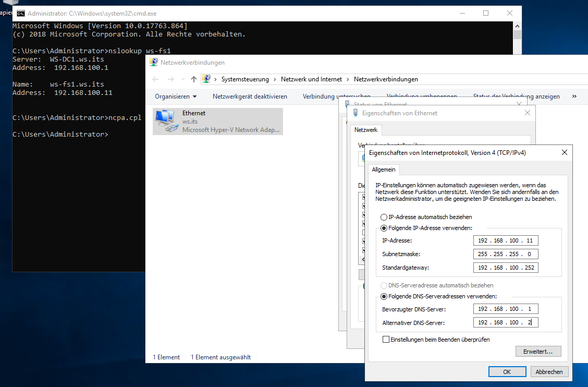Screen dimensions: 588x387
Task: Select IP-Adresse automatisch beziehen
Action: [x=384, y=217]
